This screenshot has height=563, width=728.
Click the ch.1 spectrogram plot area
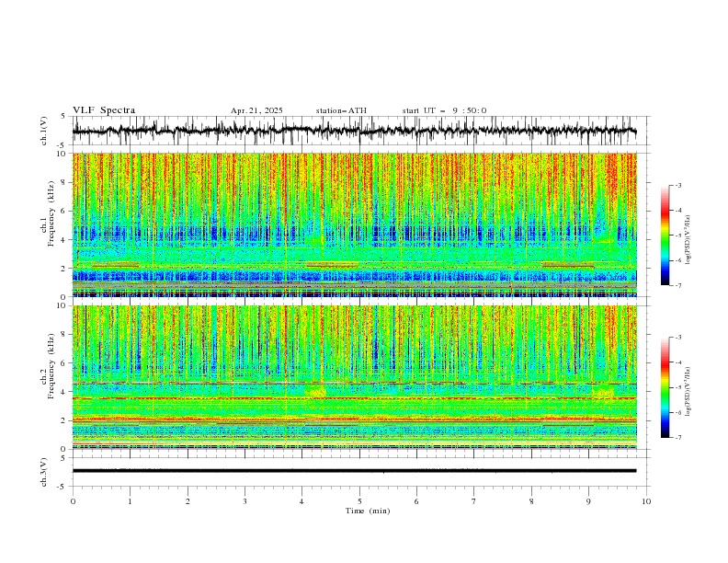point(354,224)
